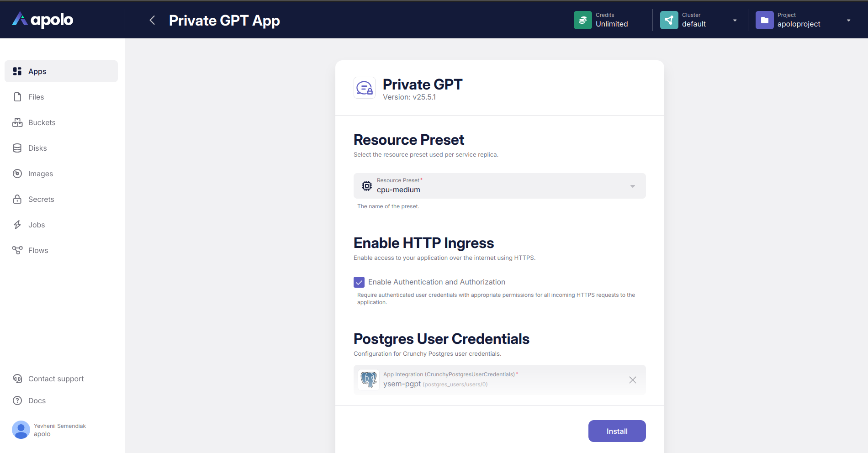The height and width of the screenshot is (453, 868).
Task: Click the CPU chip icon in Resource Preset
Action: pyautogui.click(x=367, y=186)
